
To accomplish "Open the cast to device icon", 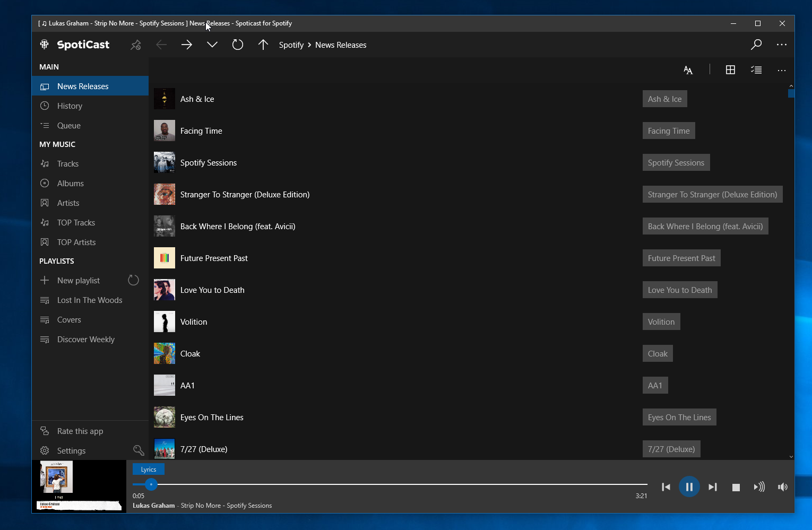I will click(x=759, y=487).
